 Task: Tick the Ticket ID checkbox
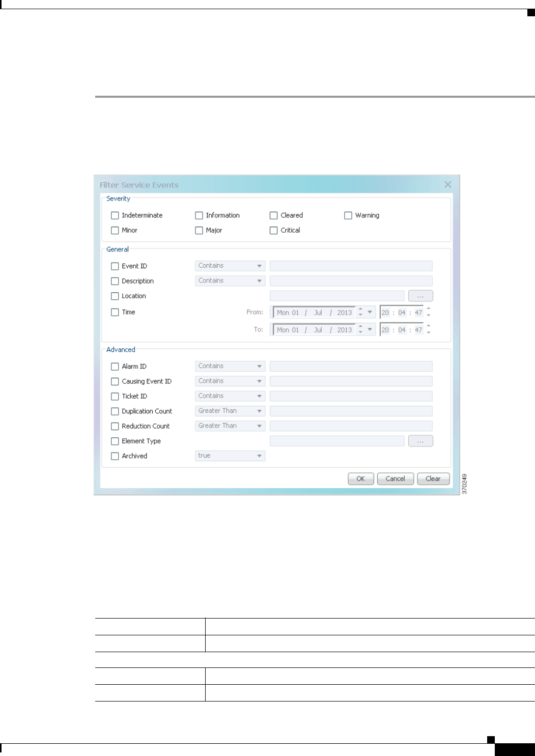(x=115, y=396)
